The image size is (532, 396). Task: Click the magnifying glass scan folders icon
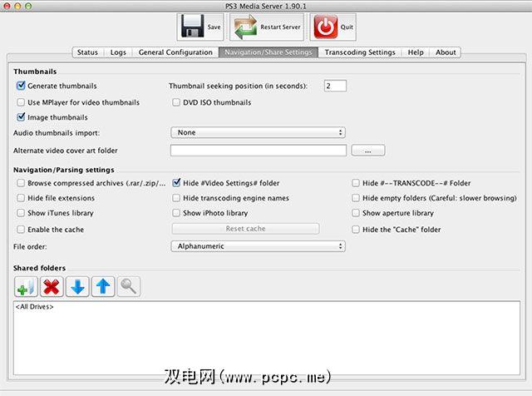129,287
